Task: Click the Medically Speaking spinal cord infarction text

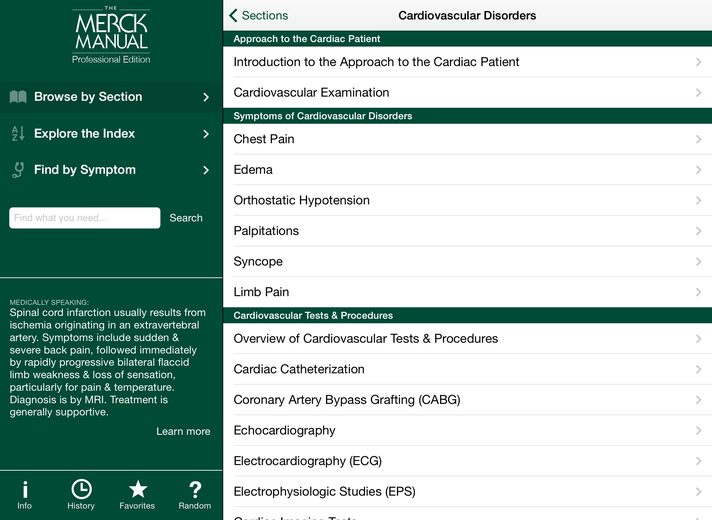Action: pos(108,362)
